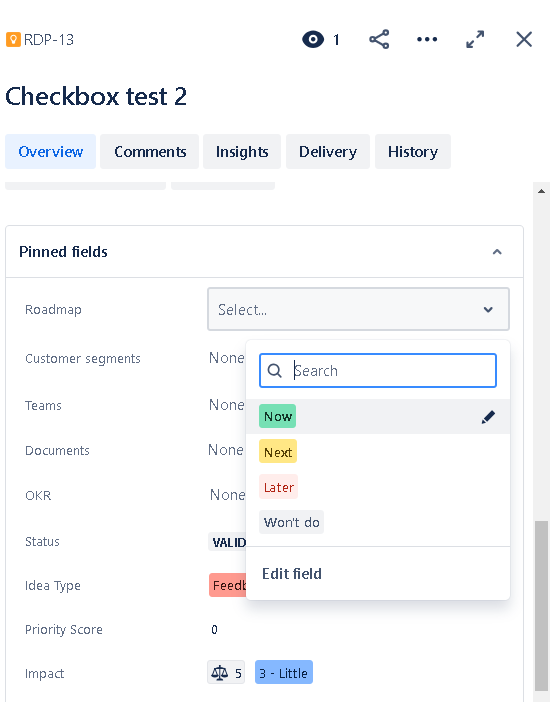Viewport: 559px width, 702px height.
Task: Click the Priority Score value 0
Action: click(x=214, y=629)
